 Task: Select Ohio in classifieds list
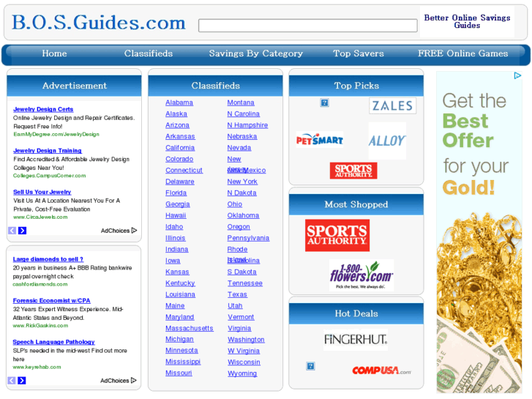(x=234, y=204)
